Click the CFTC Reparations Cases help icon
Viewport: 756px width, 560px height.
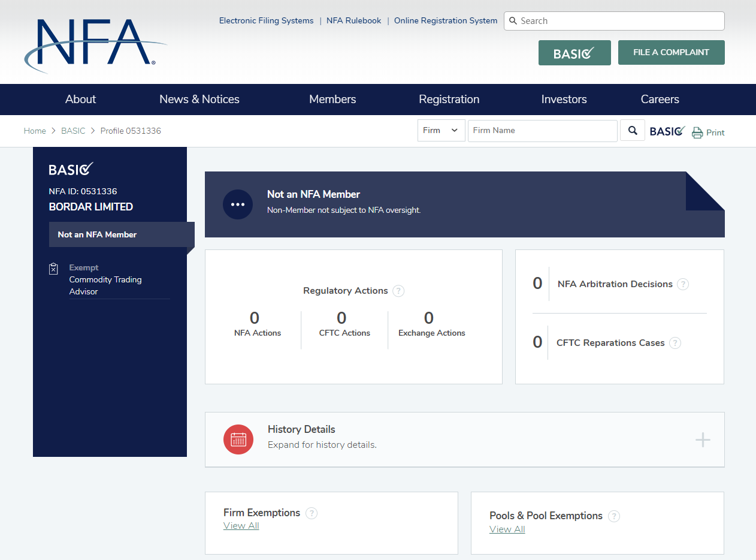[x=675, y=343]
